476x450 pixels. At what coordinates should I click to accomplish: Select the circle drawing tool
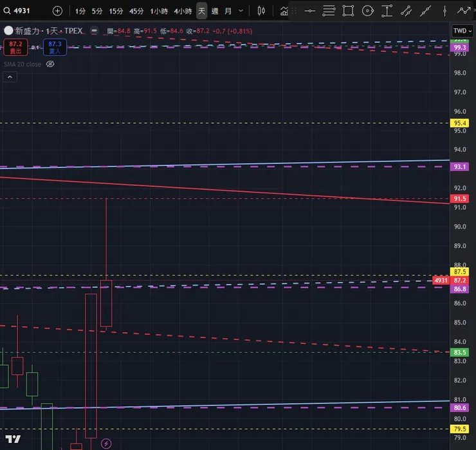pos(368,11)
